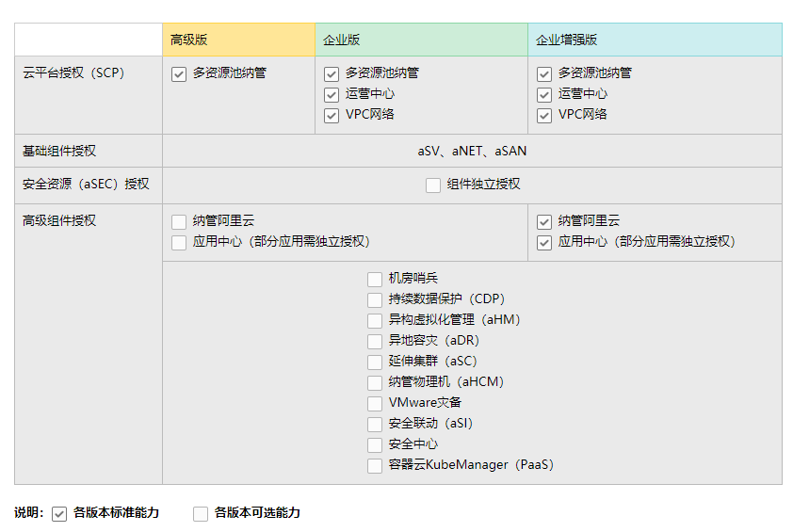Click the 基础组件授权 row label
Viewport: 793px width, 532px height.
(x=59, y=151)
